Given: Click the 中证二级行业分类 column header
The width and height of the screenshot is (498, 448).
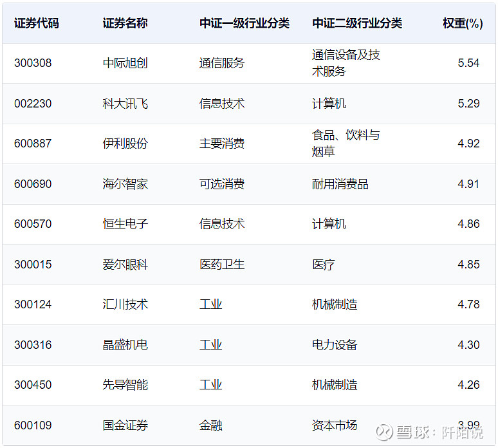Looking at the screenshot, I should click(x=357, y=23).
